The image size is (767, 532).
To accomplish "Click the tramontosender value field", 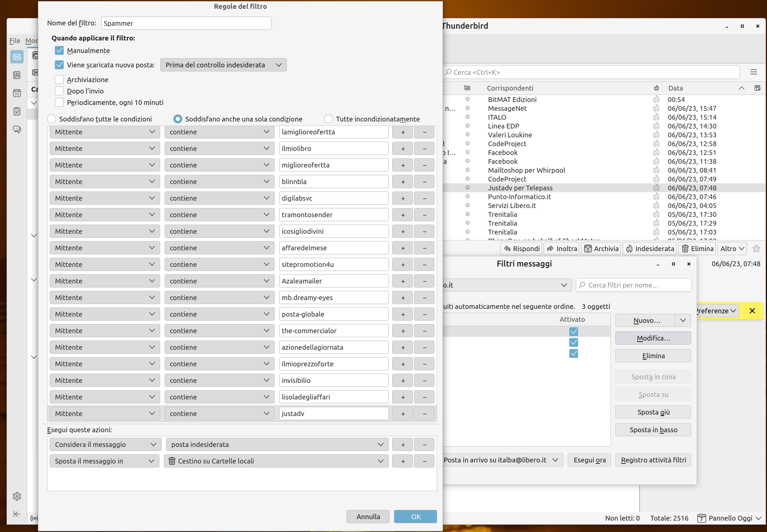I will (334, 215).
